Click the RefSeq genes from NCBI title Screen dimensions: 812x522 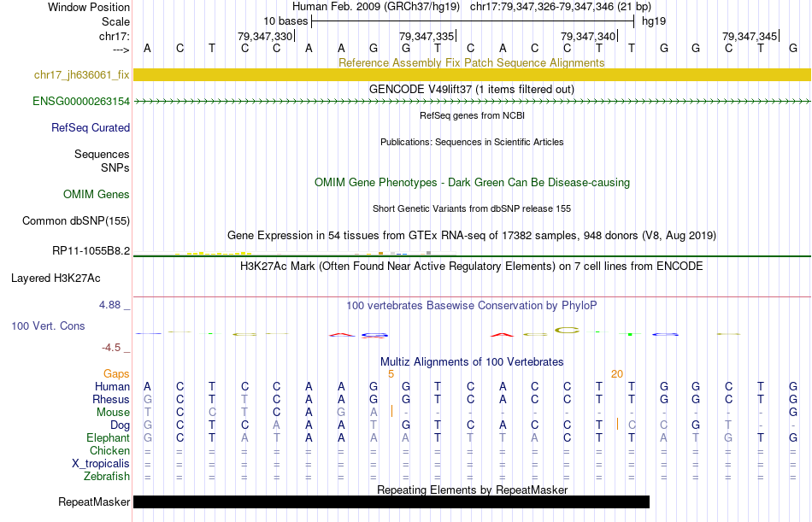472,115
